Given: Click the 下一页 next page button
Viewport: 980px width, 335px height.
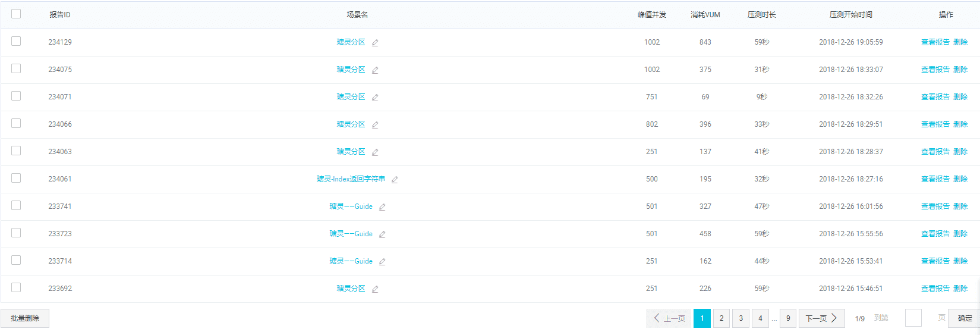Looking at the screenshot, I should click(822, 318).
